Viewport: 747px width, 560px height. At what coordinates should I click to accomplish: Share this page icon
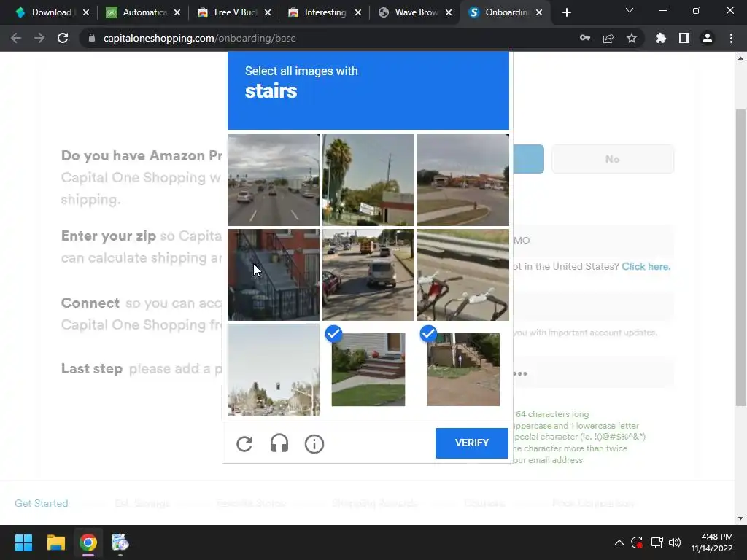pos(608,38)
